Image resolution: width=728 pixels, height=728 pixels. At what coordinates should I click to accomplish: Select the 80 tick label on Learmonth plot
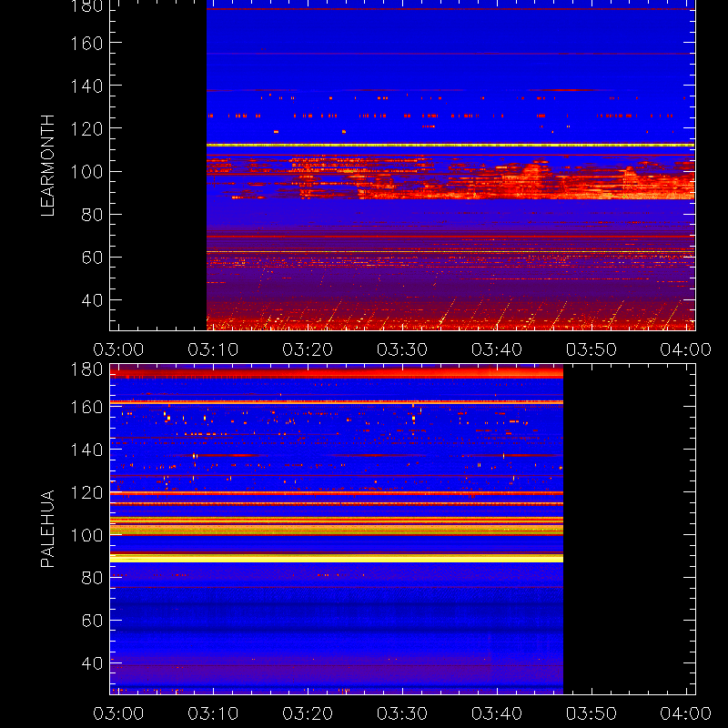[x=92, y=215]
